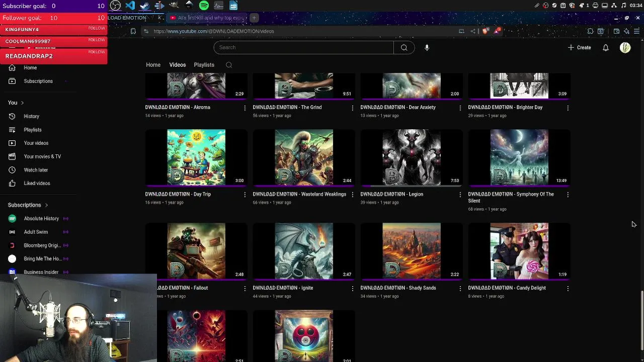
Task: Play the Legion video thumbnail
Action: coord(412,158)
